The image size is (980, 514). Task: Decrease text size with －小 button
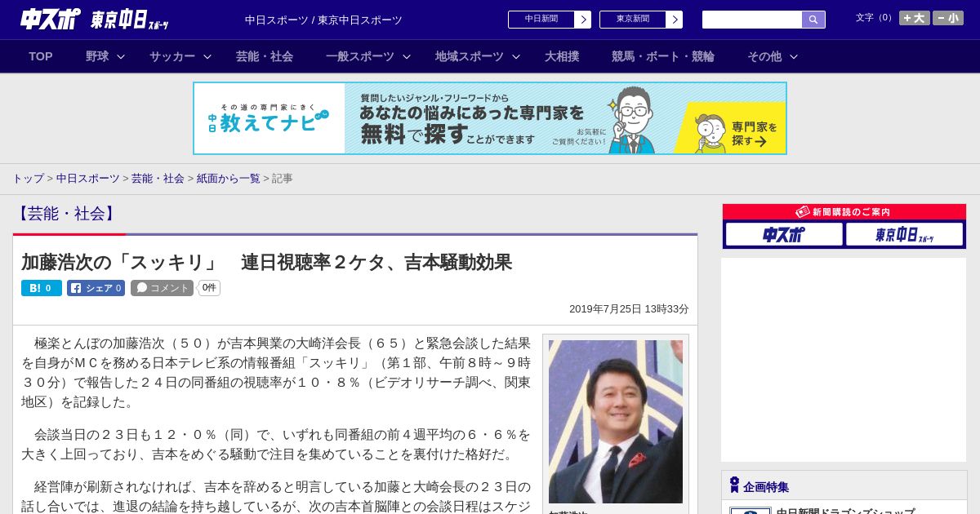pyautogui.click(x=948, y=18)
